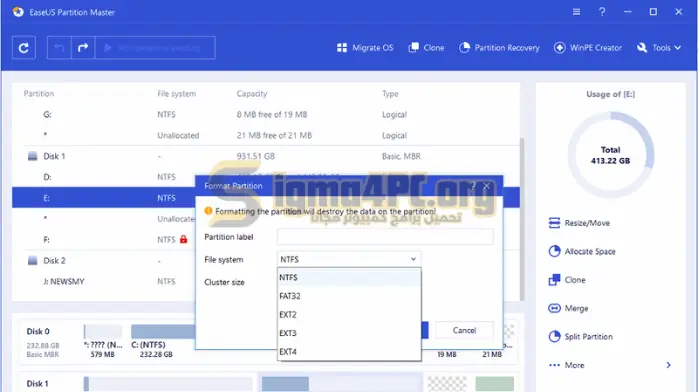Collapse the File system combo box
The width and height of the screenshot is (698, 392).
(x=349, y=259)
